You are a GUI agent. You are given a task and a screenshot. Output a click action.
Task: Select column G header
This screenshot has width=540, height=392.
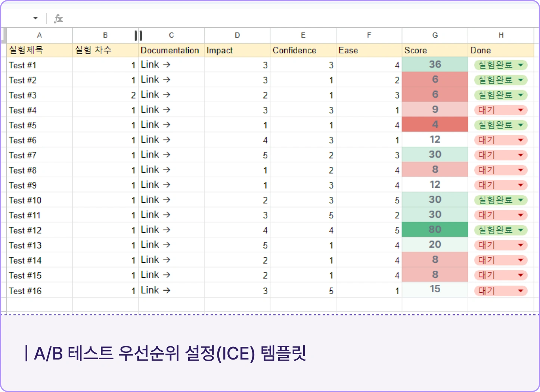pos(435,35)
